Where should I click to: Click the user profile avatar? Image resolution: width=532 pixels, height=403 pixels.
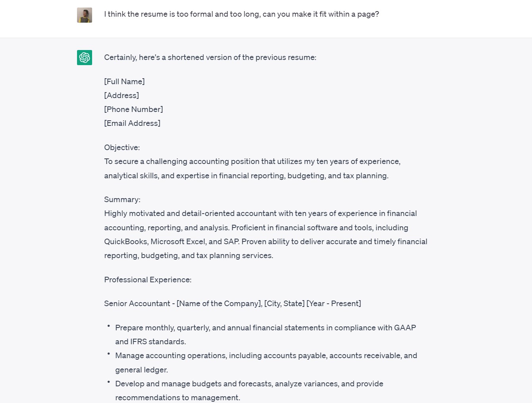tap(85, 15)
